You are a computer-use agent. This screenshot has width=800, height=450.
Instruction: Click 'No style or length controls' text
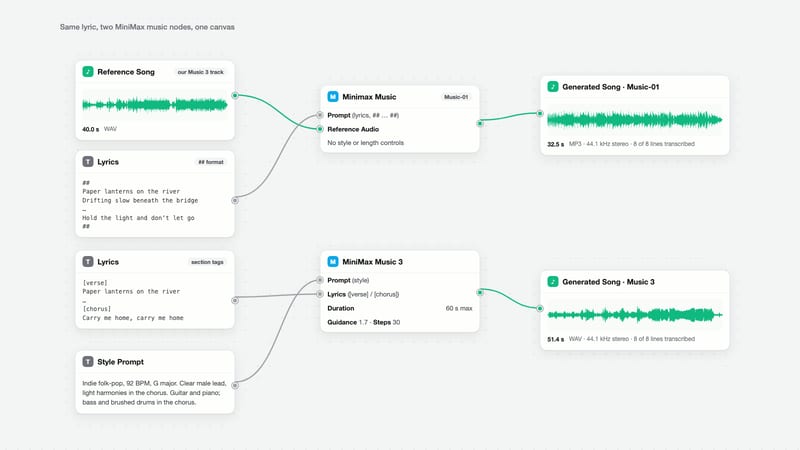click(365, 143)
